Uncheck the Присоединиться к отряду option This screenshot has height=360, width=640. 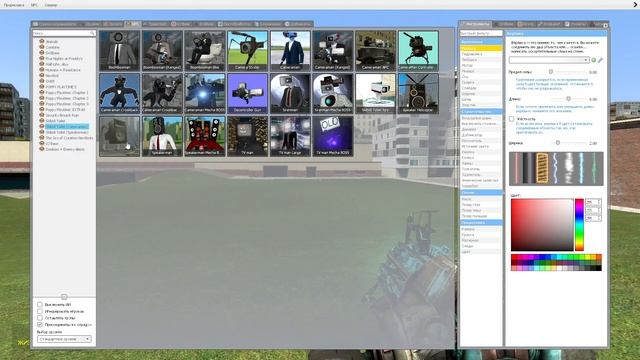[x=40, y=324]
